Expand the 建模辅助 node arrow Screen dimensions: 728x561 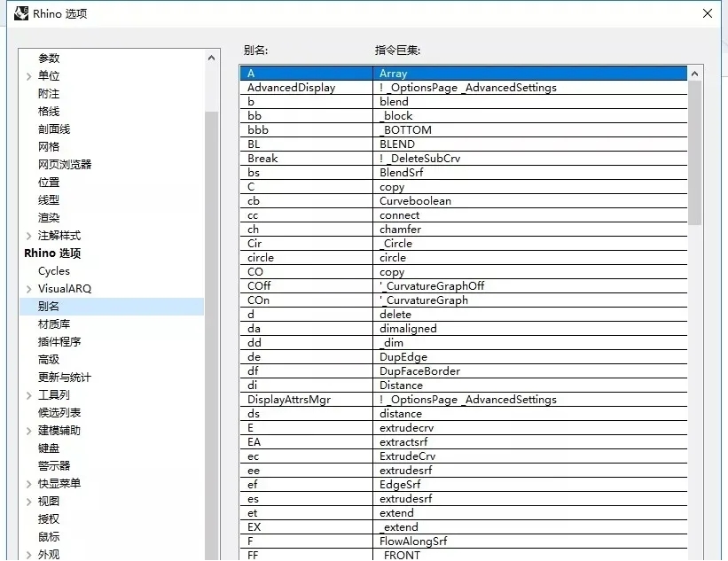[x=29, y=431]
